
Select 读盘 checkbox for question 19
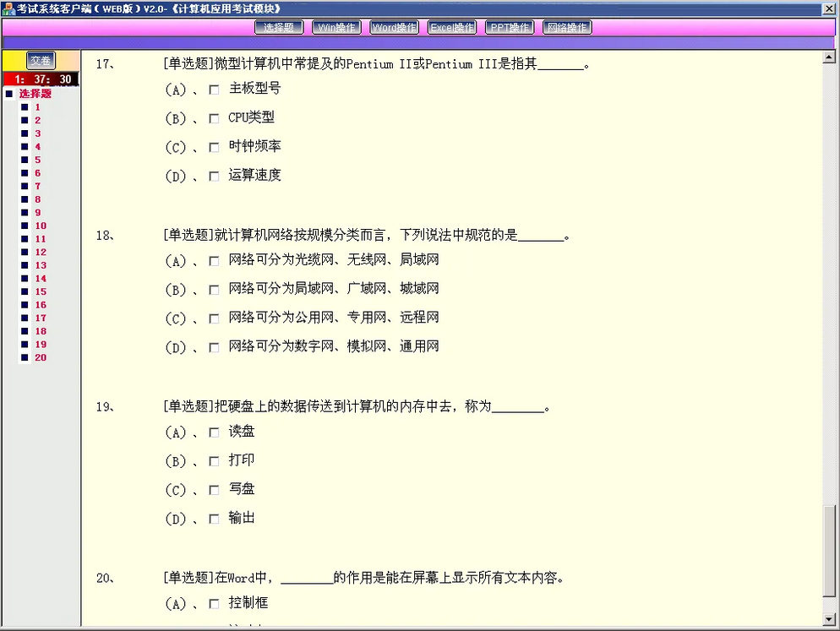pos(214,432)
